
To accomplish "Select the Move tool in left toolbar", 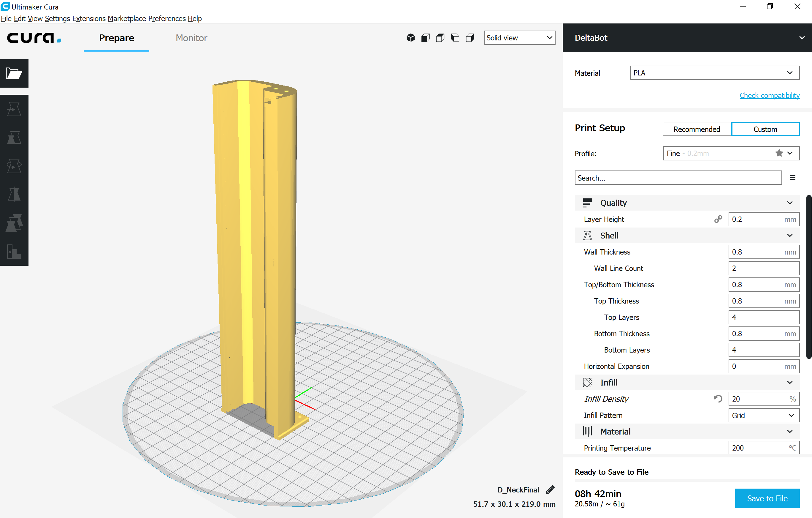I will pos(14,109).
